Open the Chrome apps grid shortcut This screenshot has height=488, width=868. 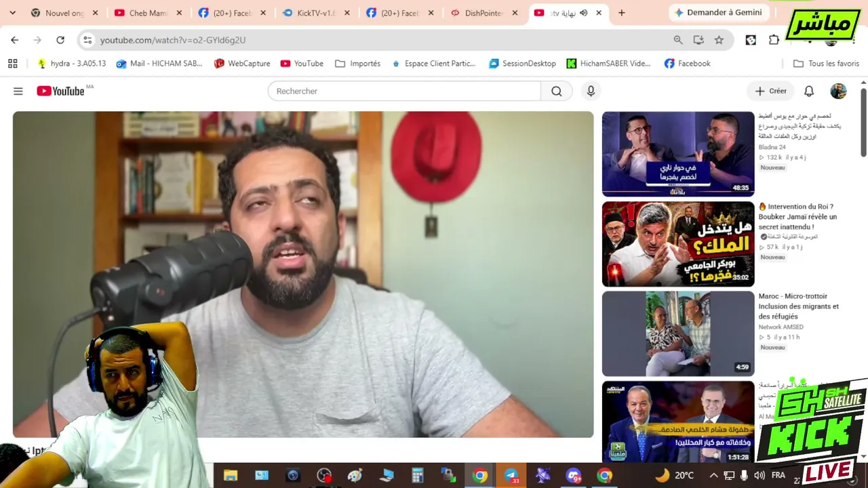click(x=12, y=64)
